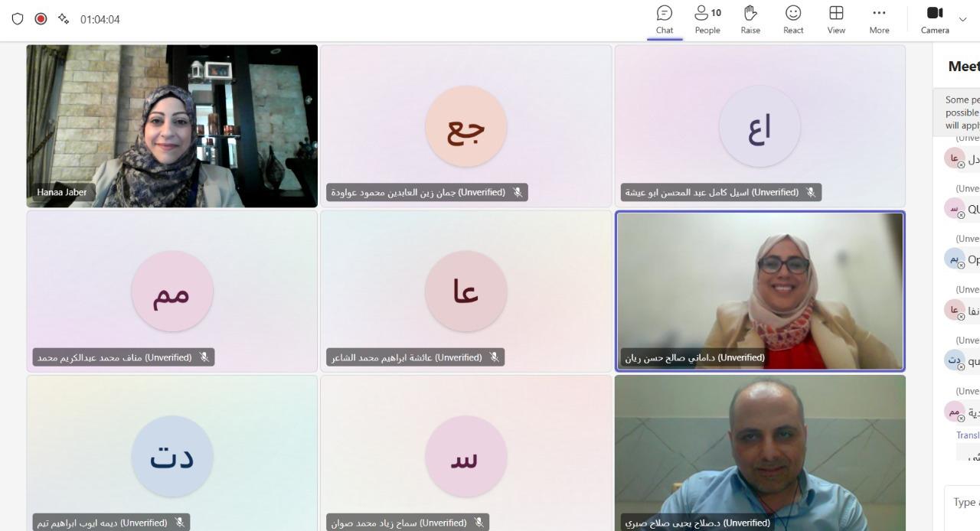Expand the Camera options dropdown arrow
Image resolution: width=980 pixels, height=531 pixels.
click(x=963, y=20)
